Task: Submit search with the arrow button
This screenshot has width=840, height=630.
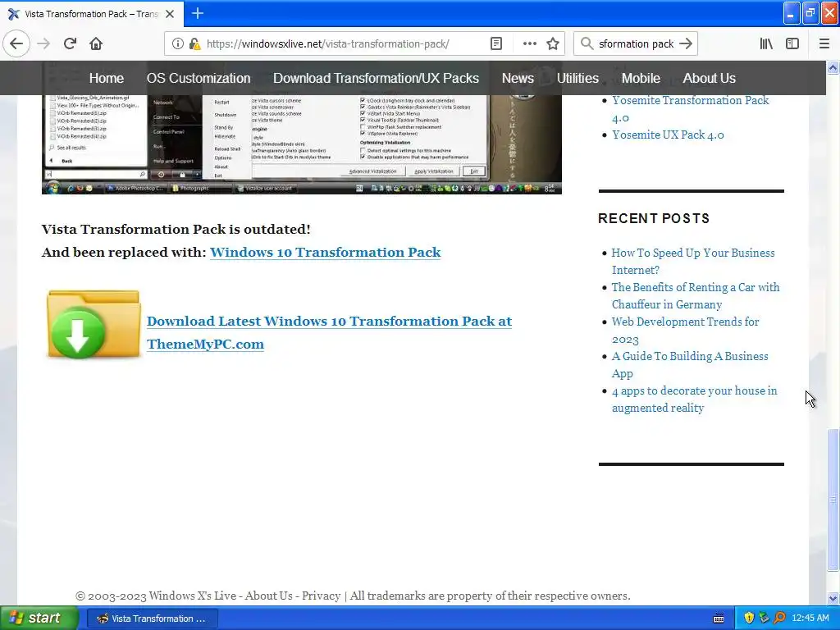Action: coord(686,43)
